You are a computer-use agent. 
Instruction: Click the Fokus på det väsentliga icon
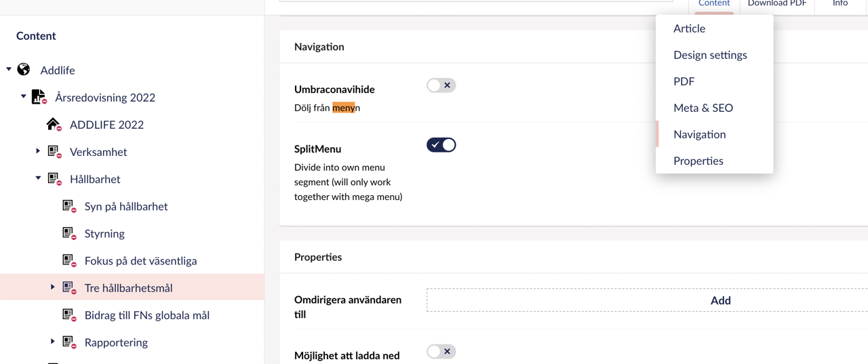pyautogui.click(x=69, y=260)
